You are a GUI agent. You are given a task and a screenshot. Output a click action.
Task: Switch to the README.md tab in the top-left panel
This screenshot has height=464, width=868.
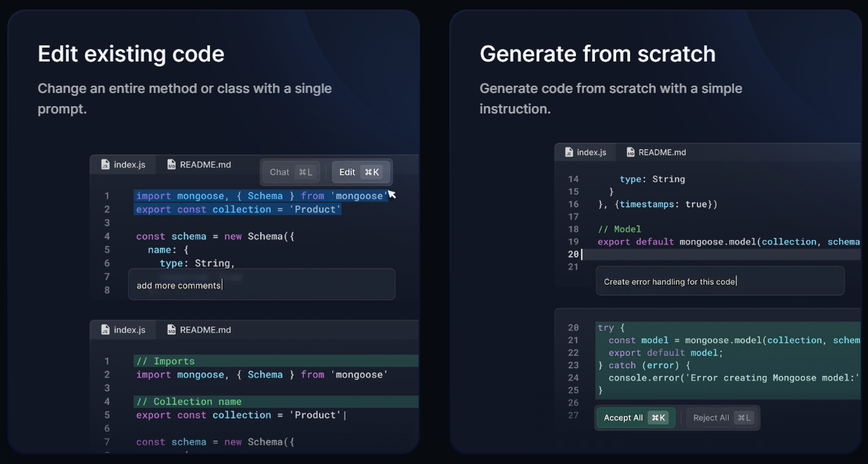[x=199, y=165]
